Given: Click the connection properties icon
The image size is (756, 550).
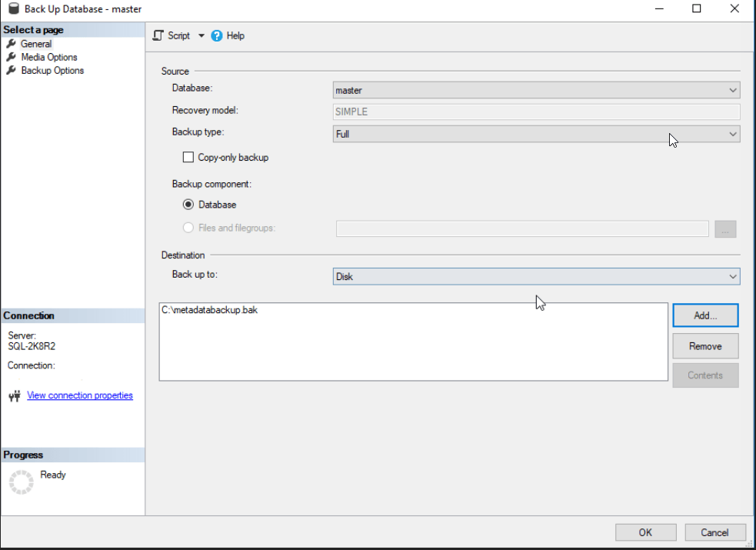Looking at the screenshot, I should point(14,396).
